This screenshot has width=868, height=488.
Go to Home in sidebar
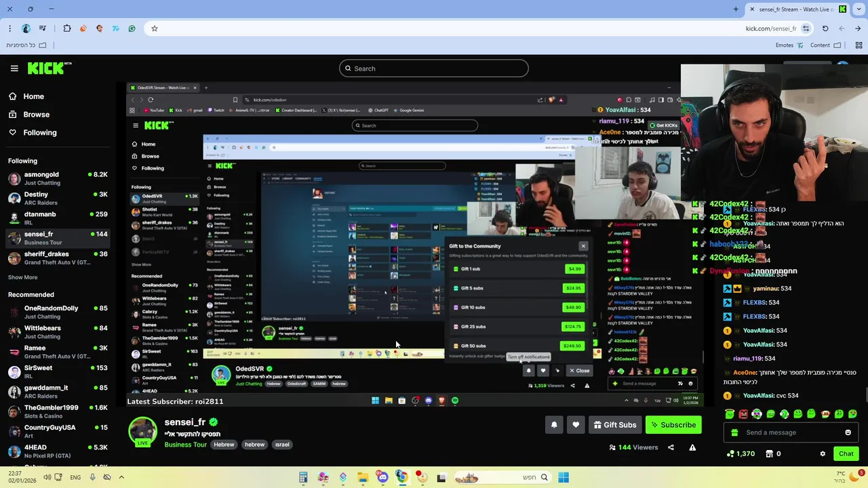(26, 96)
